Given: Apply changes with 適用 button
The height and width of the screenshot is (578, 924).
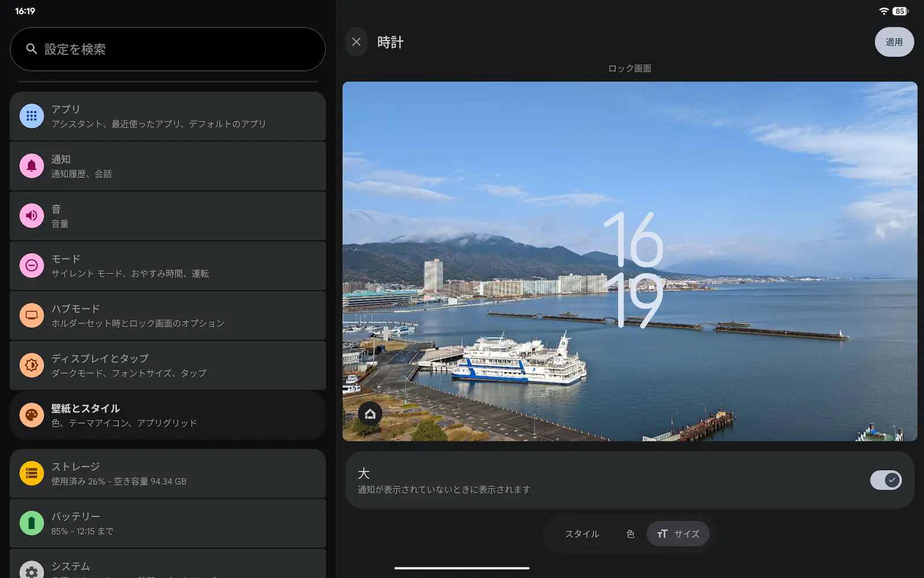Looking at the screenshot, I should 894,42.
